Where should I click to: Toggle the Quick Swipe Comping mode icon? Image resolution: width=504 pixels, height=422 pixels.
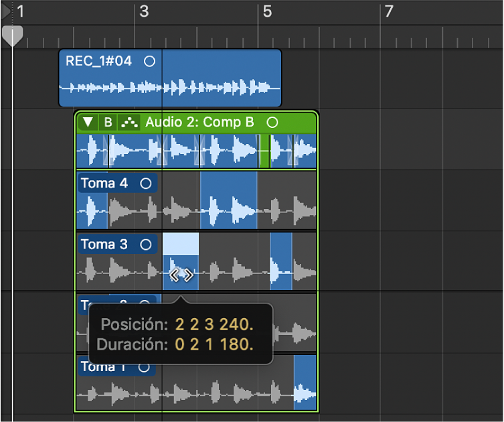[129, 122]
